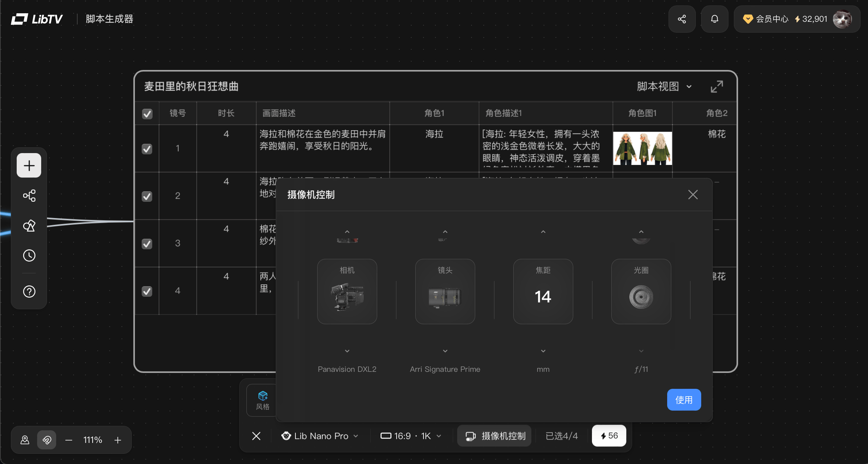Select the 光圈 aperture card
The height and width of the screenshot is (464, 868).
coord(641,292)
